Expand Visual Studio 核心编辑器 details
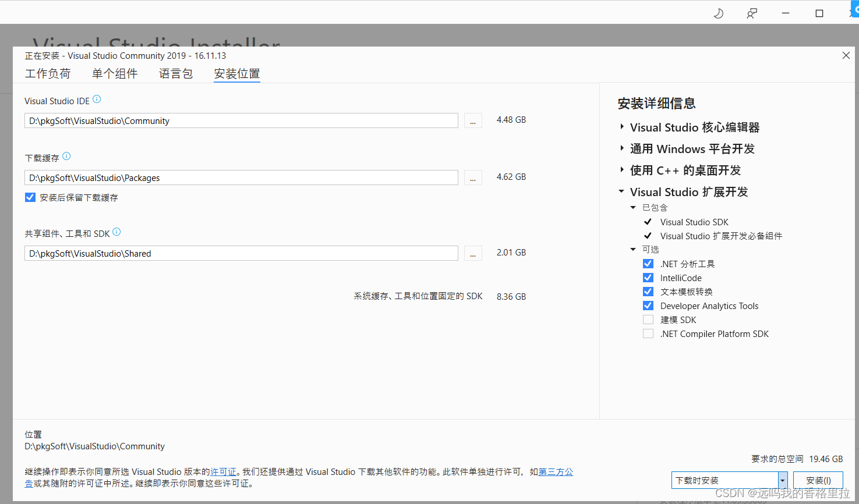Viewport: 859px width, 504px height. [x=622, y=127]
